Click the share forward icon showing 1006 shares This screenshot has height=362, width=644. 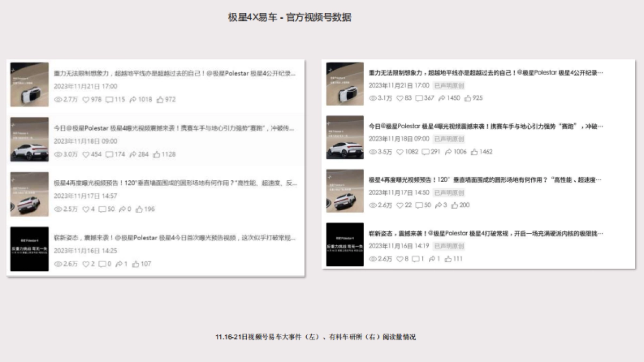coord(448,152)
